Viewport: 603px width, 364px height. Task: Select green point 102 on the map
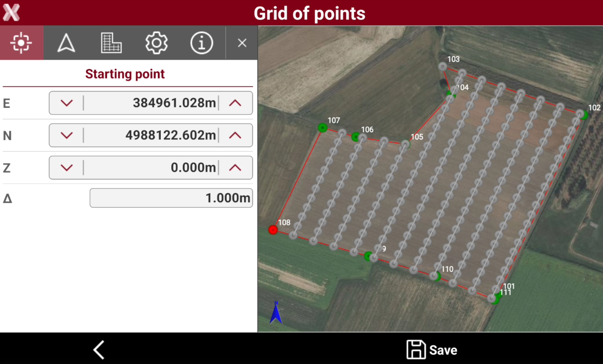(x=583, y=115)
